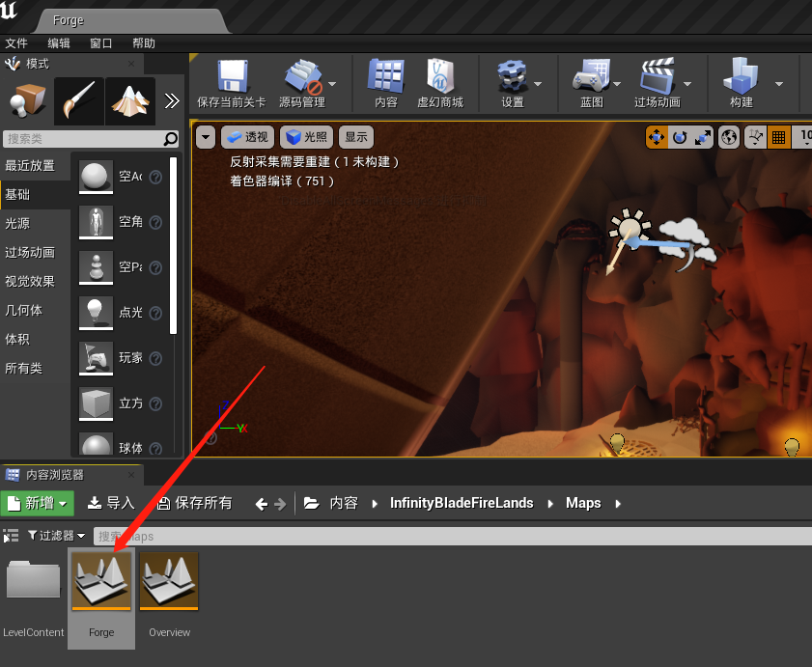Select Recently Placed (最近放置) category
Image resolution: width=812 pixels, height=667 pixels.
point(35,166)
